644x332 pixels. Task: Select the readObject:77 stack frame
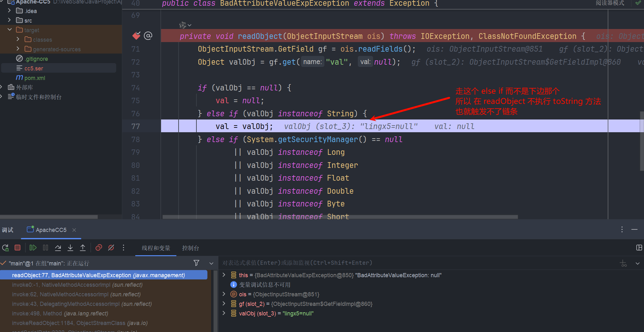104,275
